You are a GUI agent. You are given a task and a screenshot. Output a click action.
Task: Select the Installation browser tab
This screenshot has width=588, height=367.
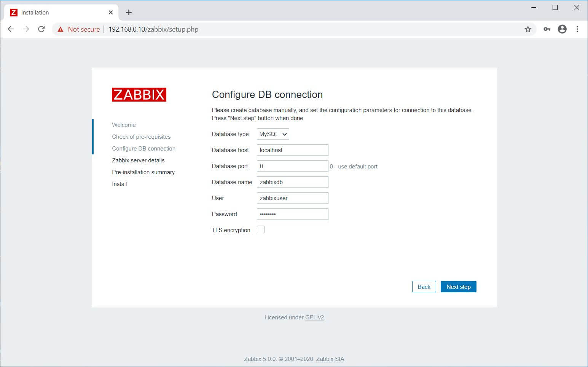[61, 13]
